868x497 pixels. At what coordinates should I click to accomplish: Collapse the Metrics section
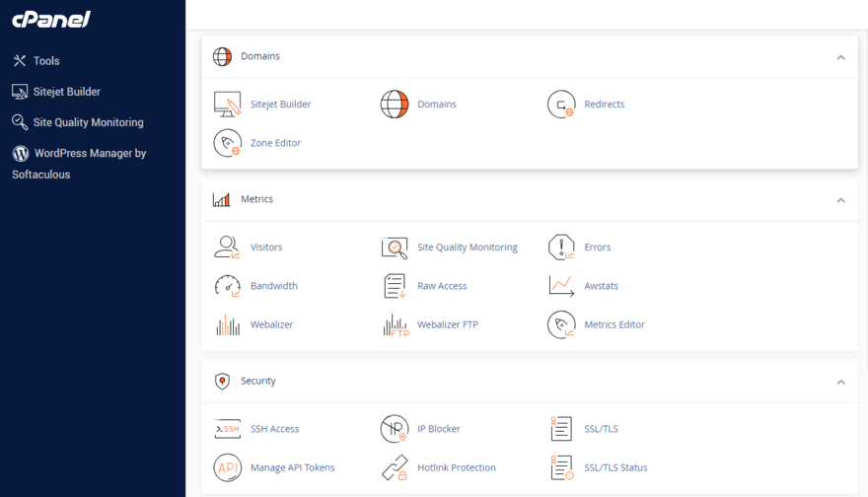(840, 200)
